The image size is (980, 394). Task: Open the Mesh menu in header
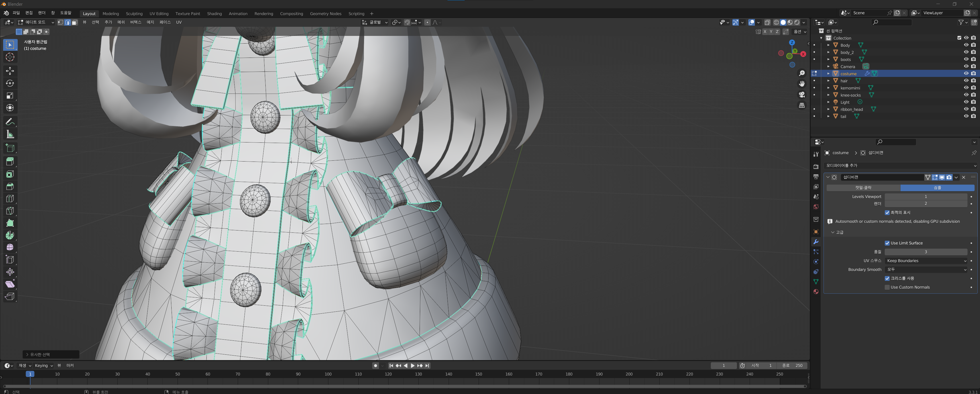tap(121, 23)
